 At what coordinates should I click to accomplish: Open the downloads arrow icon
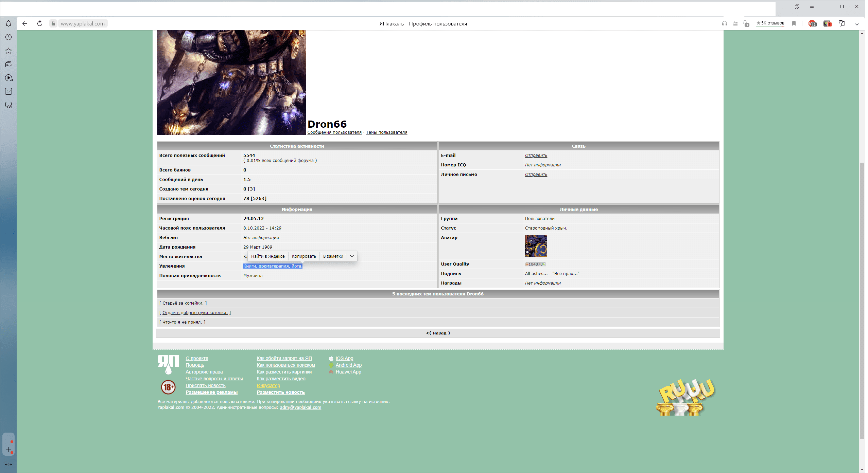(857, 23)
